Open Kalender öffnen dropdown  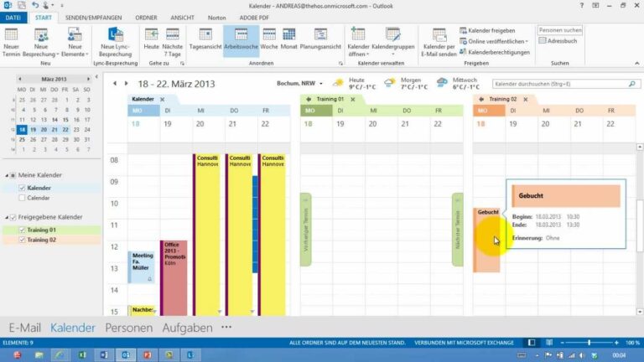coord(358,42)
